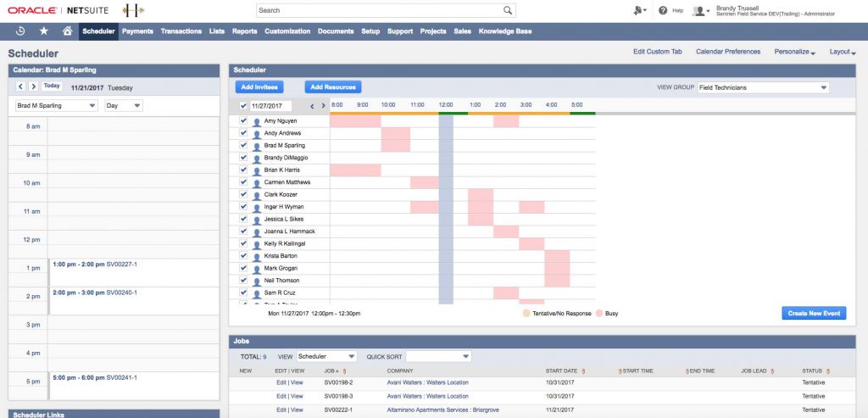Uncheck Andy Andrews' checkbox
Screen dimensions: 868x418
pos(243,133)
